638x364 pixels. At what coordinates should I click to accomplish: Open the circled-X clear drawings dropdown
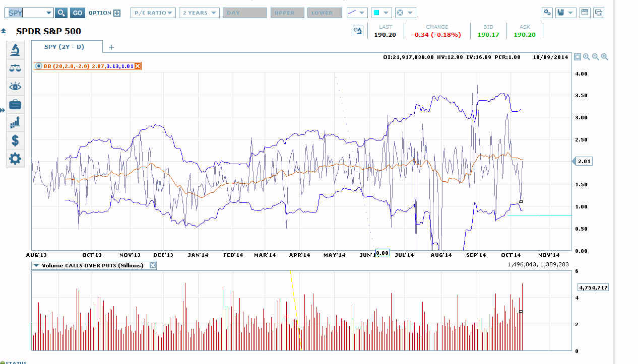tap(405, 13)
